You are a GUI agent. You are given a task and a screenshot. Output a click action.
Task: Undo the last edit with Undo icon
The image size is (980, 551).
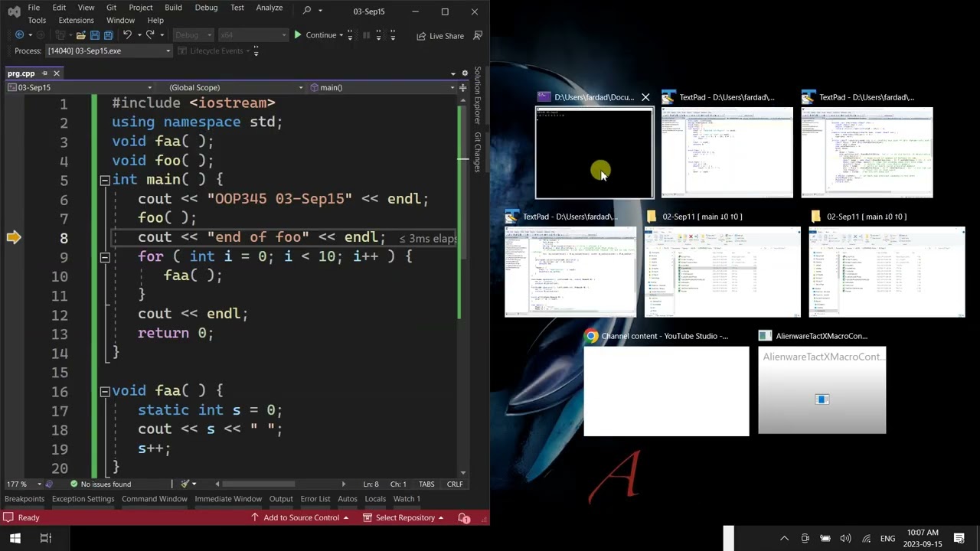pyautogui.click(x=127, y=35)
